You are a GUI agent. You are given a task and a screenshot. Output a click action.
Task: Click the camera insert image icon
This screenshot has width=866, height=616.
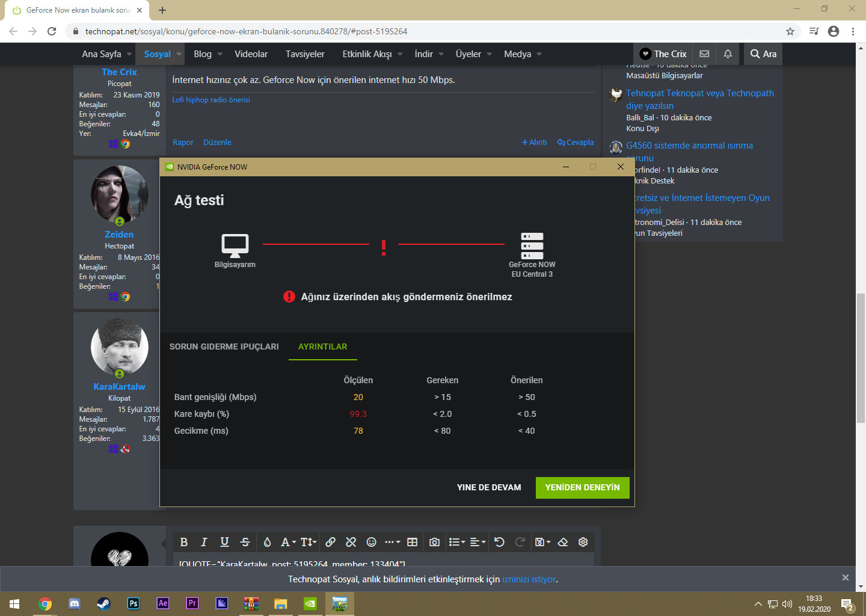[x=434, y=542]
